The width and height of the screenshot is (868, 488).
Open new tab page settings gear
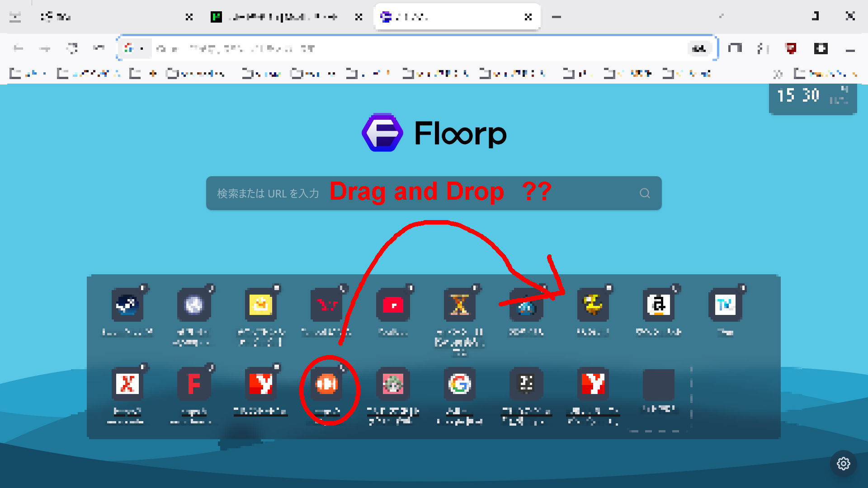[x=843, y=464]
